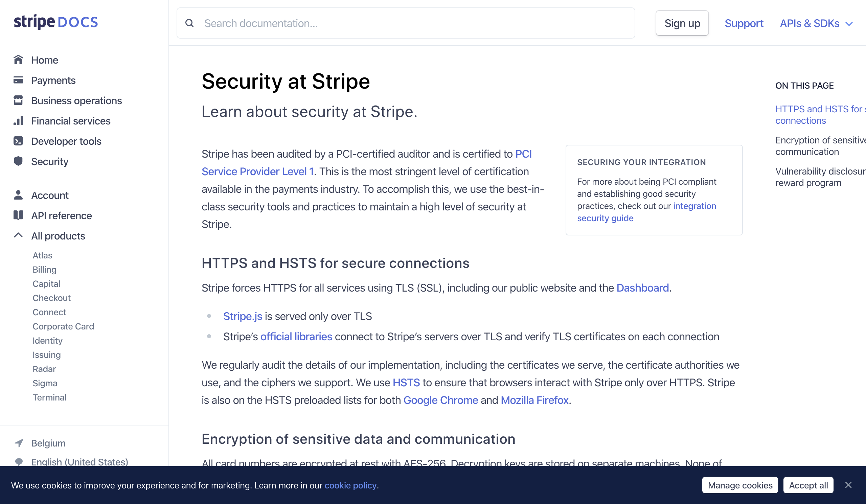Change language English (United States)
This screenshot has width=866, height=504.
tap(80, 462)
